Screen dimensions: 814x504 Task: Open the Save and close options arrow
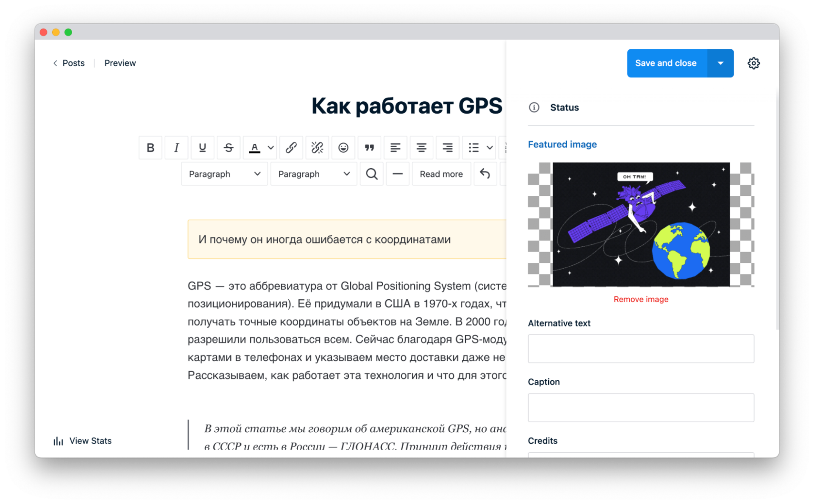pyautogui.click(x=720, y=63)
